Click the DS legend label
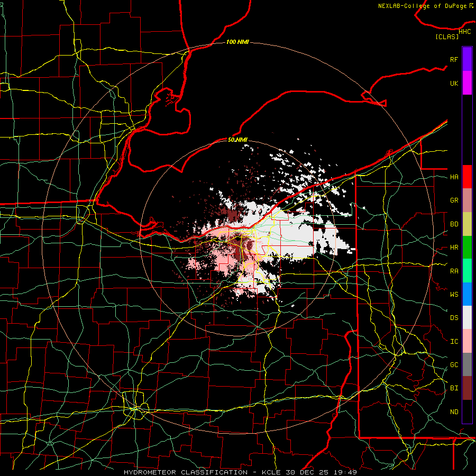 454,317
